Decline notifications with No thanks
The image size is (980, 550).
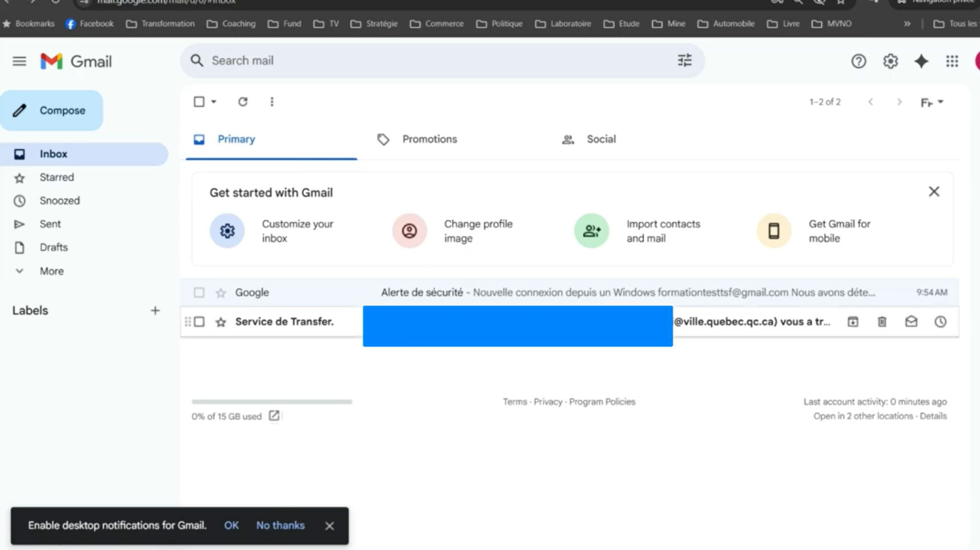(280, 525)
